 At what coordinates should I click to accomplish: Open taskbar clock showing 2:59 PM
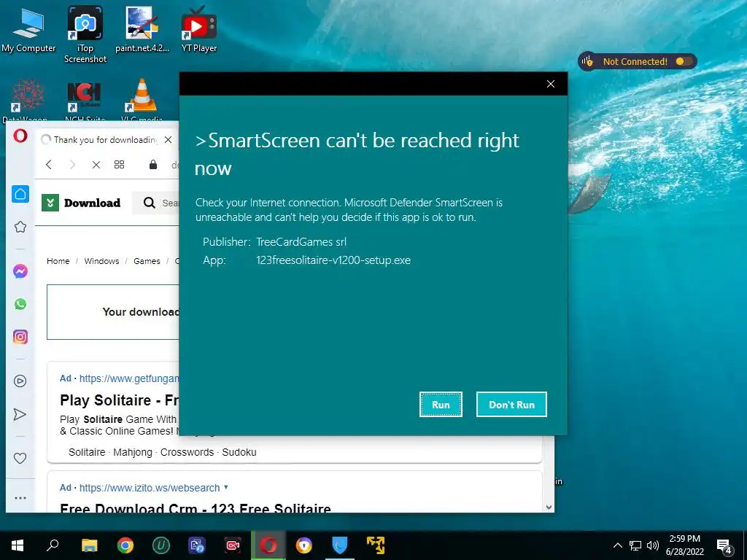[x=684, y=545]
